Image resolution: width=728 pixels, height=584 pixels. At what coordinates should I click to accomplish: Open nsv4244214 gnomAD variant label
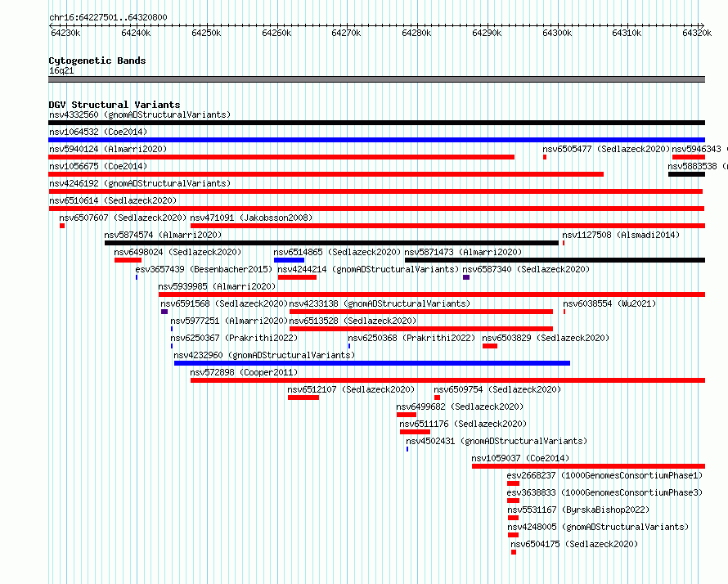368,269
